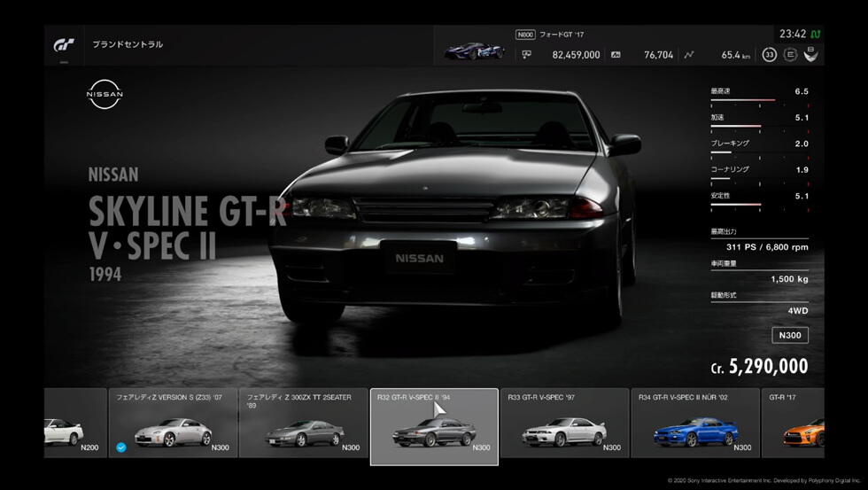Click the Gran Turismo logo icon
This screenshot has width=868, height=490.
point(64,45)
